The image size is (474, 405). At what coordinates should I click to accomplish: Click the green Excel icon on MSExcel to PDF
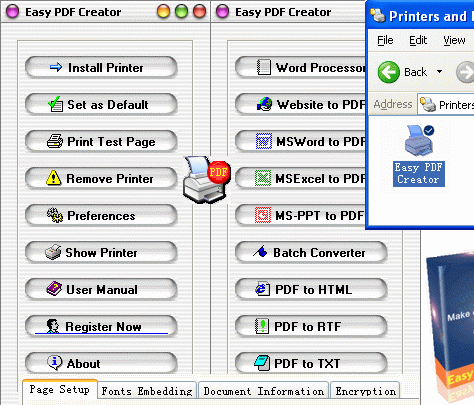tap(263, 178)
